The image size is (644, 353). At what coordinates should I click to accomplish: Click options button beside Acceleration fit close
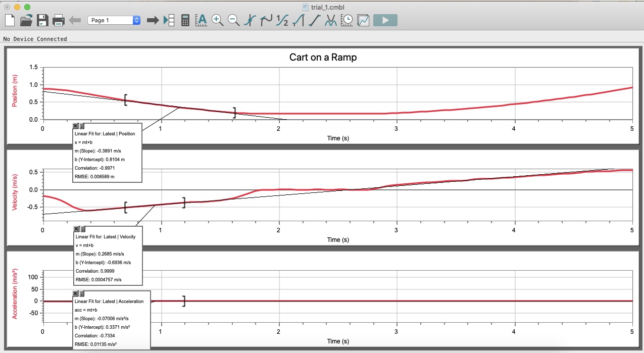point(82,293)
